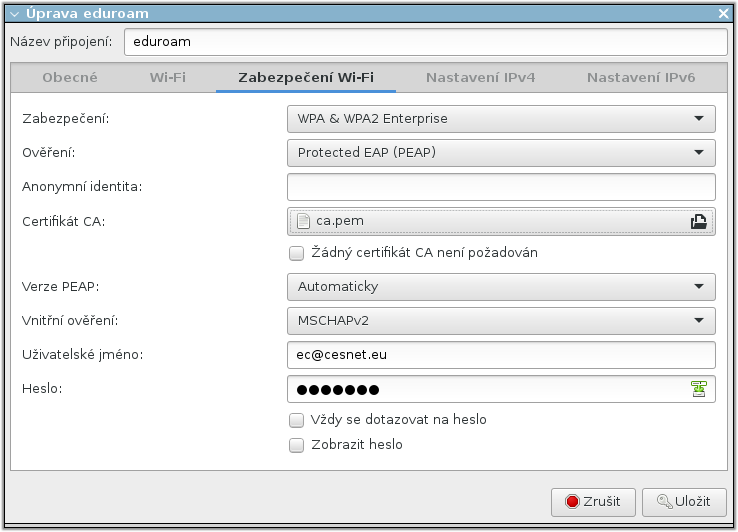The image size is (738, 532).
Task: Click the Certifikát CA: label
Action: pyautogui.click(x=64, y=221)
